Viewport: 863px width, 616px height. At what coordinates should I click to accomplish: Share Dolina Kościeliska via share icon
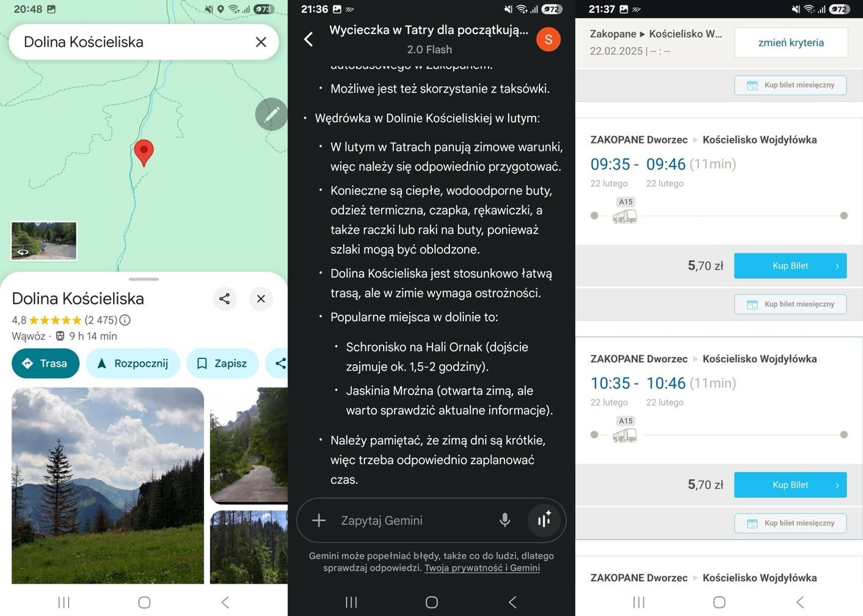tap(225, 299)
